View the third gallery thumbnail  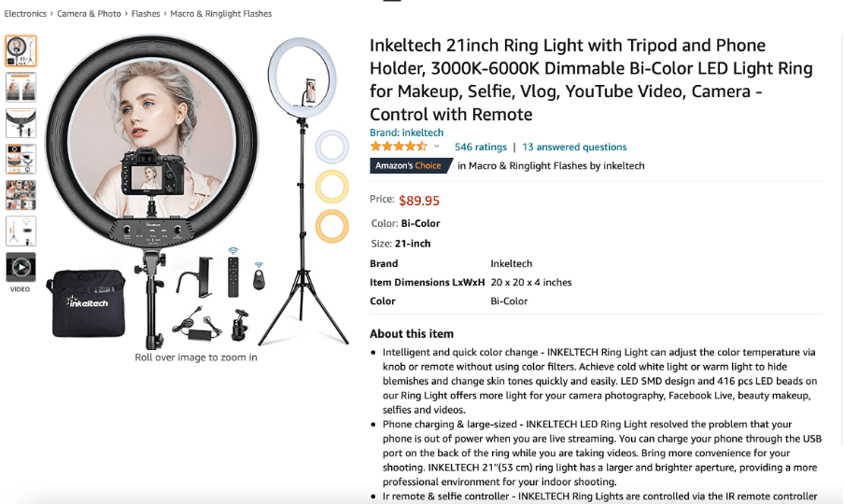click(21, 123)
